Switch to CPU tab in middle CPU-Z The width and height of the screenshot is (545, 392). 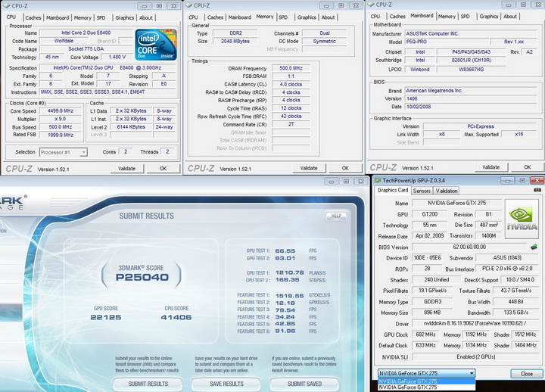click(193, 17)
